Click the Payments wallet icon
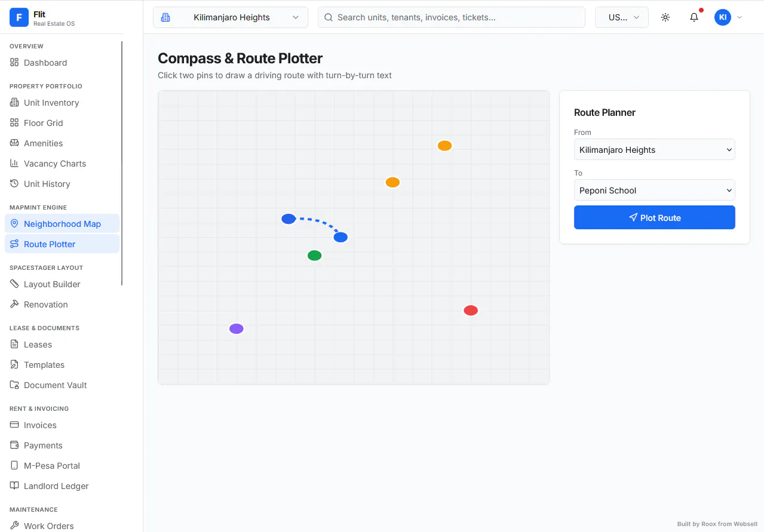The image size is (764, 532). [x=14, y=445]
